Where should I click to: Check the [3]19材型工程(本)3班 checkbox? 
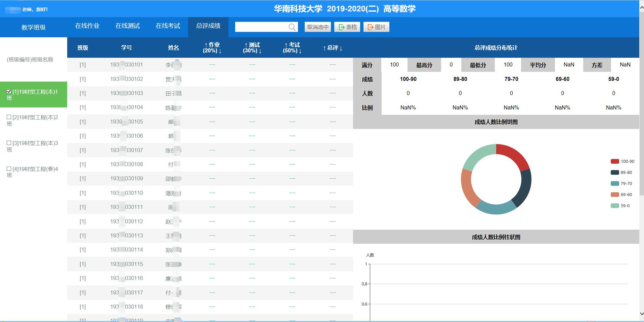tap(9, 143)
